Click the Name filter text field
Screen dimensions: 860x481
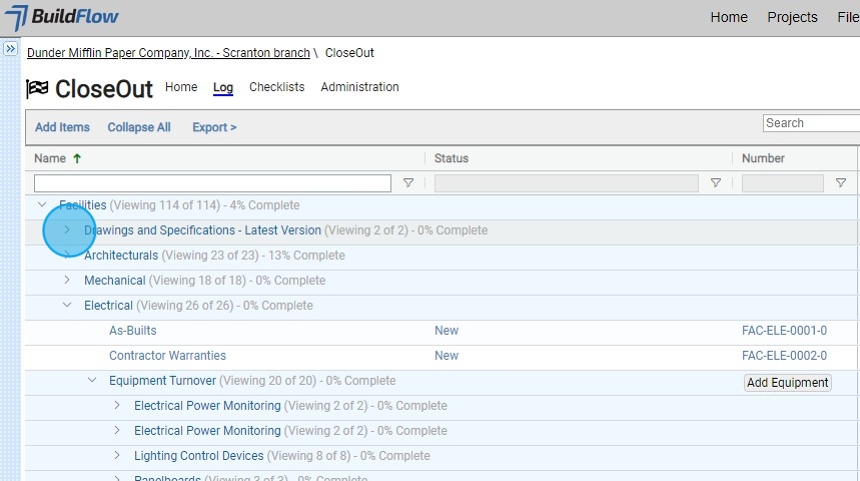coord(212,183)
